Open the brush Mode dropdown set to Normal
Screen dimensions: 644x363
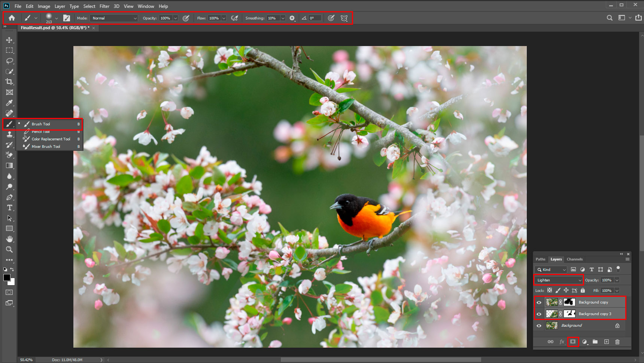pos(114,18)
